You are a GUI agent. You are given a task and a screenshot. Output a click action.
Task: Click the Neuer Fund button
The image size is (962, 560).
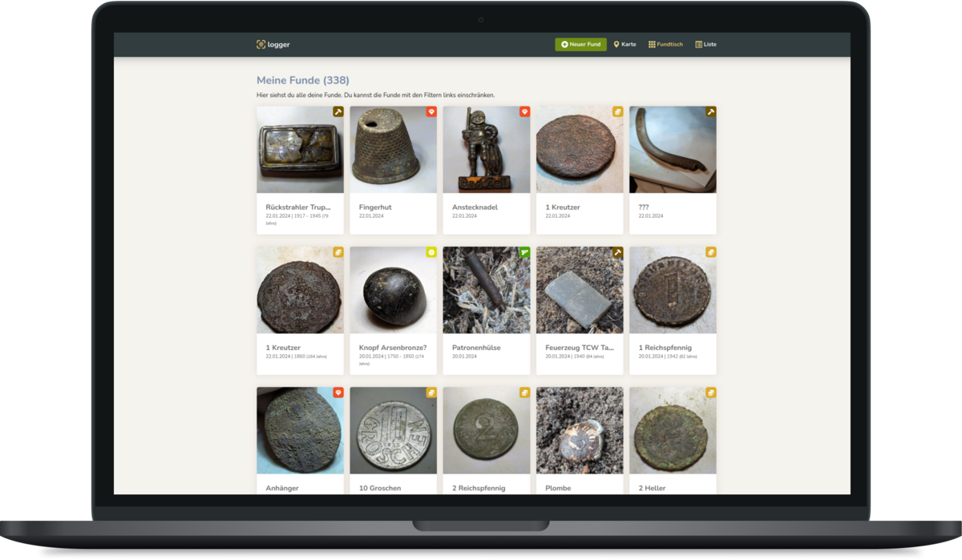580,45
